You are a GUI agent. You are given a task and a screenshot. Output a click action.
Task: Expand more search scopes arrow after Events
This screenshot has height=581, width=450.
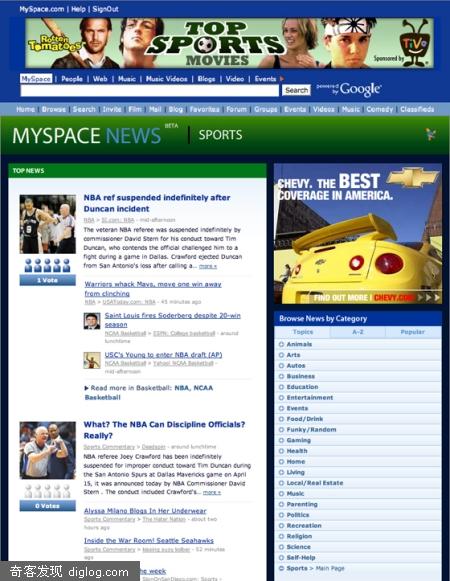coord(282,79)
